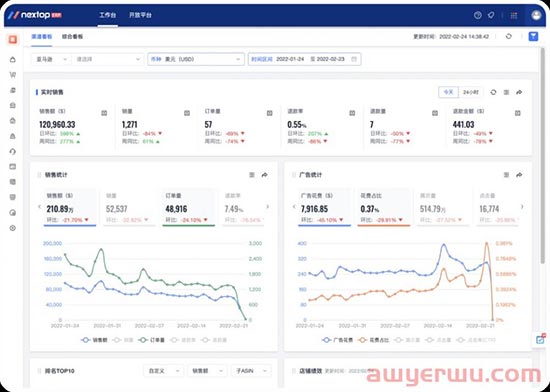Viewport: 550px width, 392px height.
Task: Toggle 订单量 series in sales chart legend
Action: pos(151,340)
